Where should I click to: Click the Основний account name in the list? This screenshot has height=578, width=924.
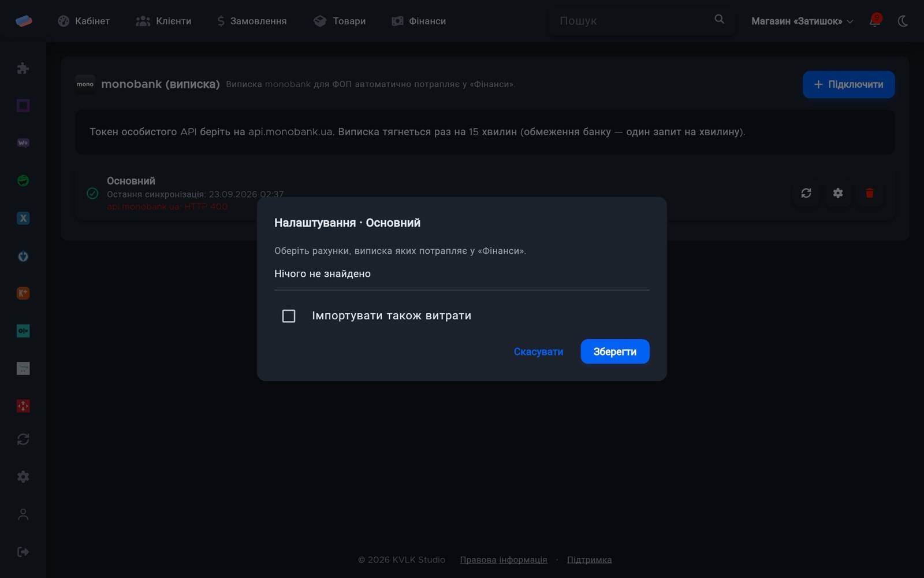(x=131, y=181)
